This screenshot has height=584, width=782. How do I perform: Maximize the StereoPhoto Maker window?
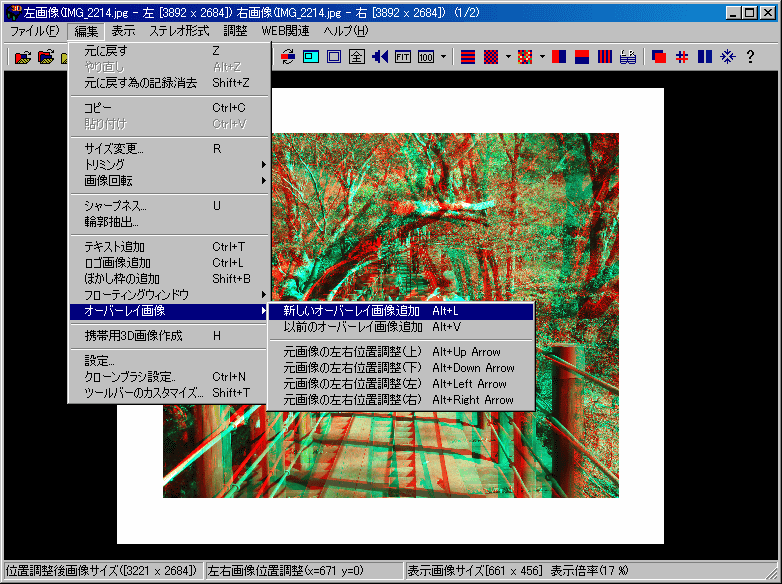[750, 12]
